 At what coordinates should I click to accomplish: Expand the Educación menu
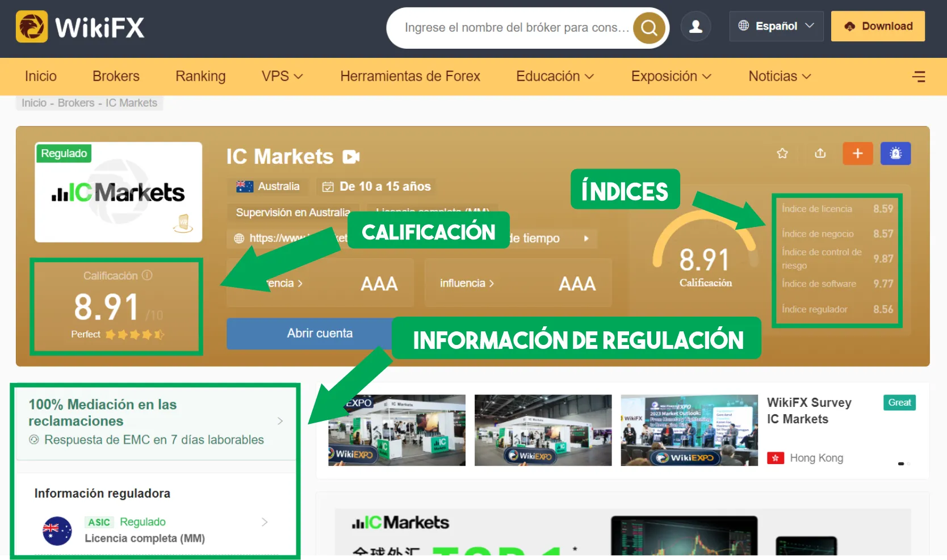point(555,76)
